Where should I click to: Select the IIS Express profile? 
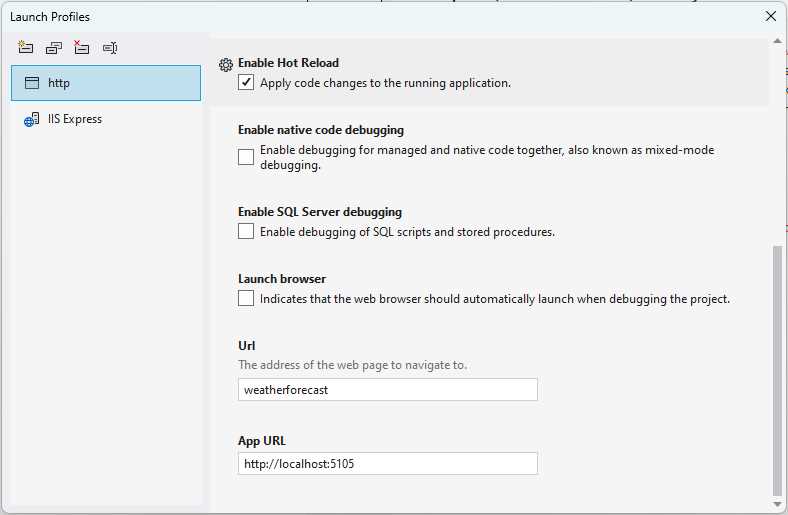pos(106,119)
